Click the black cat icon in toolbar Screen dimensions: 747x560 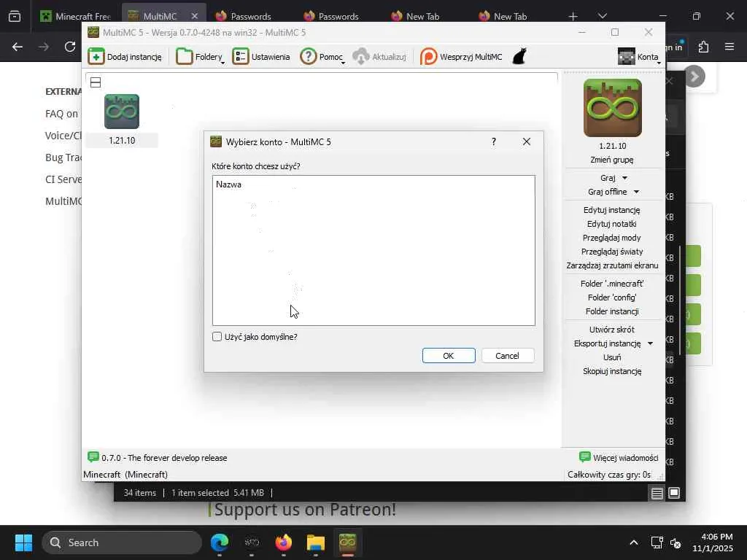(x=519, y=56)
